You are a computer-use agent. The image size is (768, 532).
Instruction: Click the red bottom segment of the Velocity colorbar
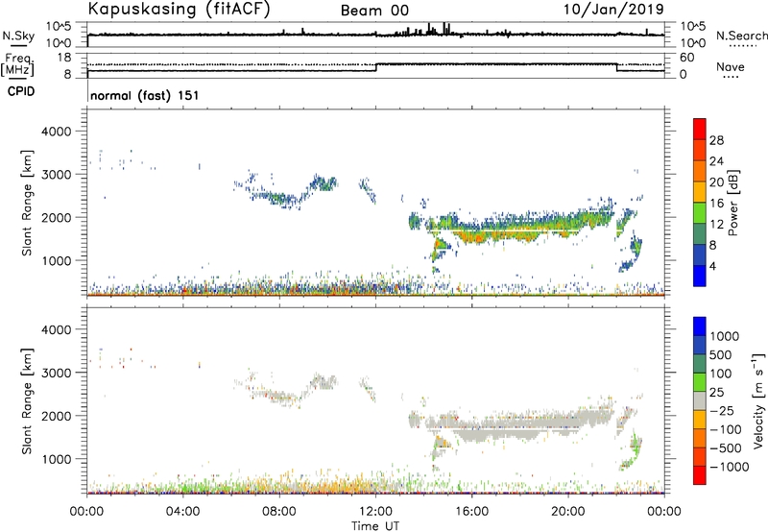(700, 475)
